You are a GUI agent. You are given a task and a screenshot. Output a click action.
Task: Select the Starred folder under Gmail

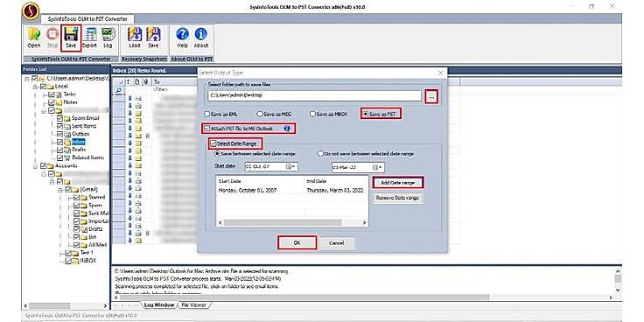coord(97,197)
